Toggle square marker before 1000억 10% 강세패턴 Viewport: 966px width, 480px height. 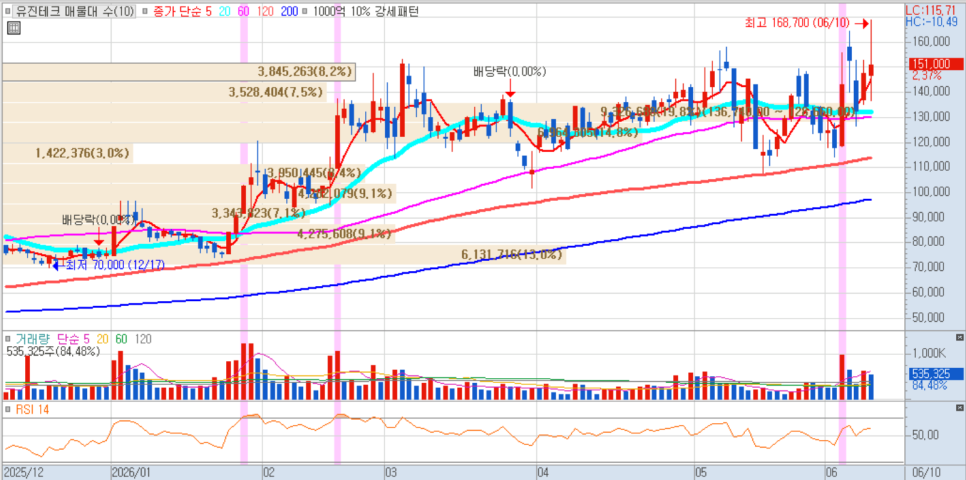[305, 11]
